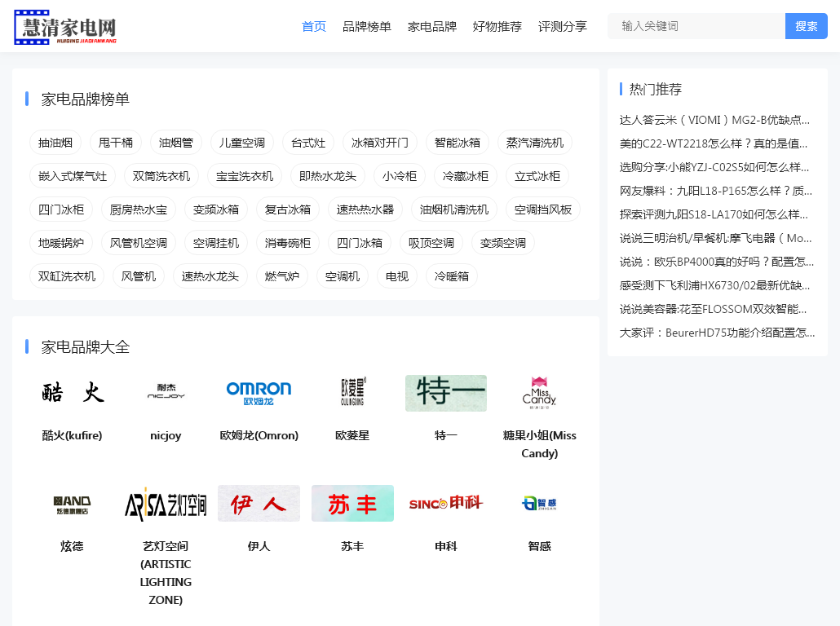Choose the 双缸洗衣机 tag

(67, 276)
